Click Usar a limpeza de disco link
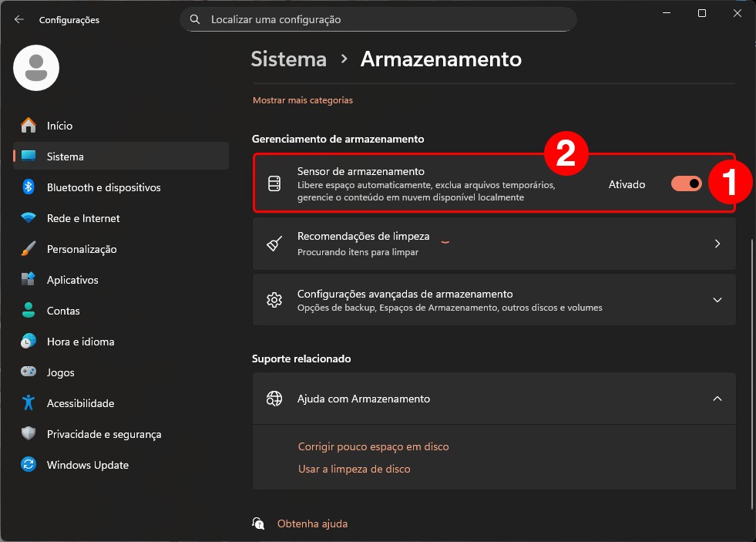This screenshot has width=756, height=542. tap(354, 469)
